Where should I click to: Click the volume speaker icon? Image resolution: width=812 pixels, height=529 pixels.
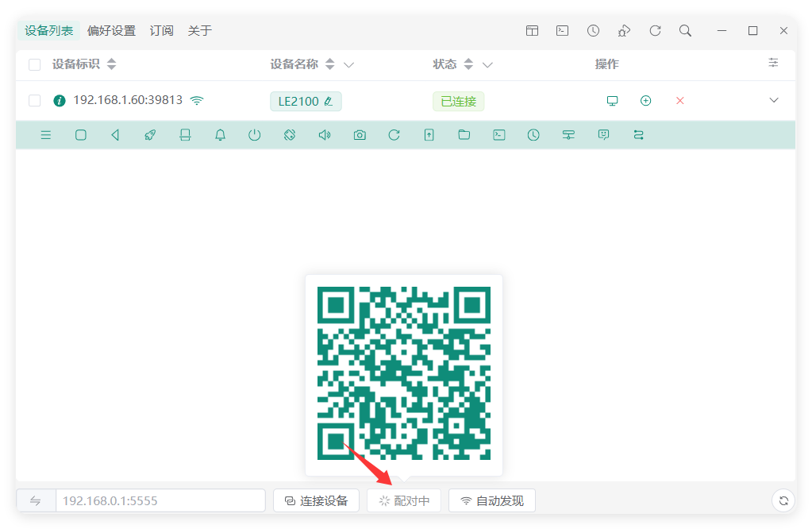325,135
